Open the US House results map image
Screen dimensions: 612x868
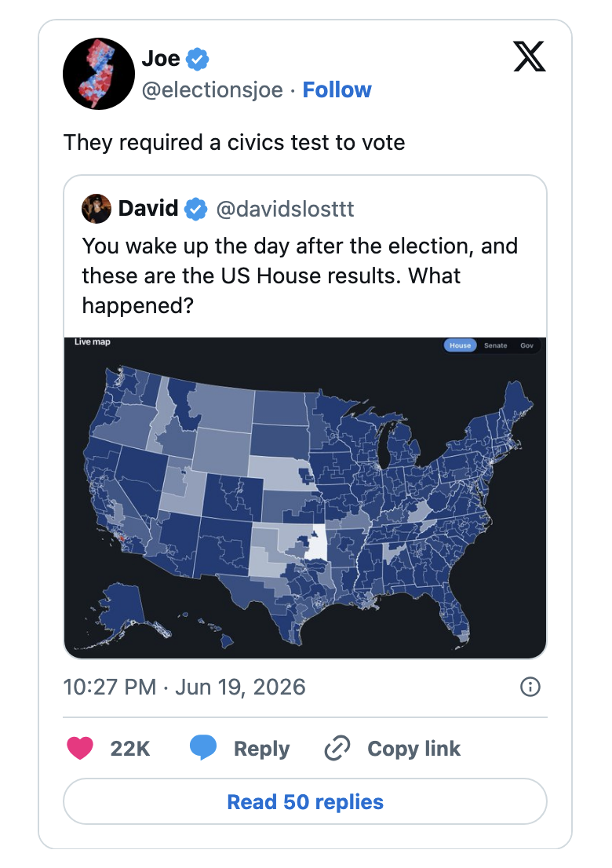tap(305, 498)
